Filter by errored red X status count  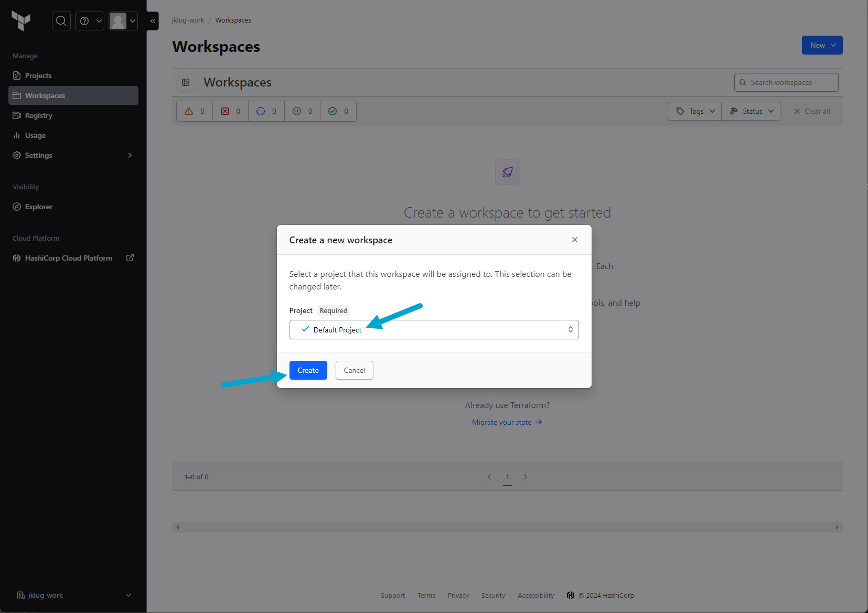[x=231, y=111]
